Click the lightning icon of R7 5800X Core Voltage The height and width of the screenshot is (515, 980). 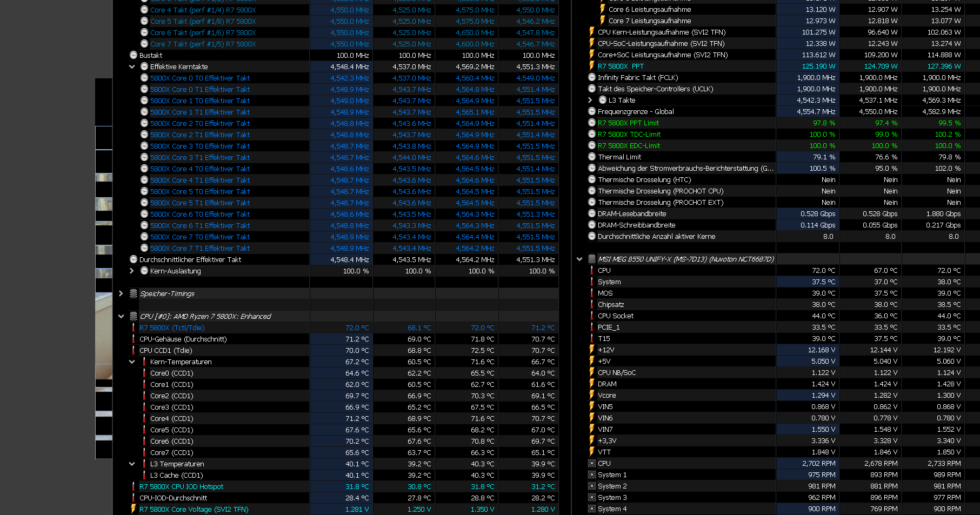[134, 509]
